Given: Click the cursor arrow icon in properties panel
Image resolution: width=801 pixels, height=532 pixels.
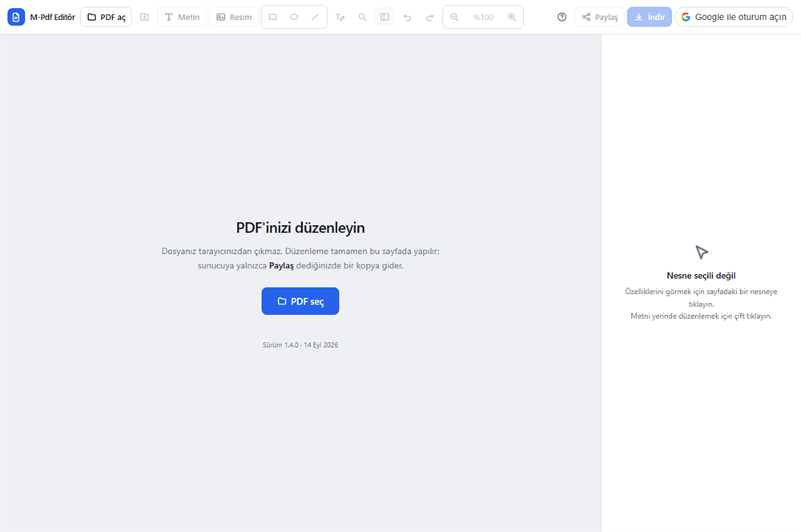Looking at the screenshot, I should pos(702,252).
